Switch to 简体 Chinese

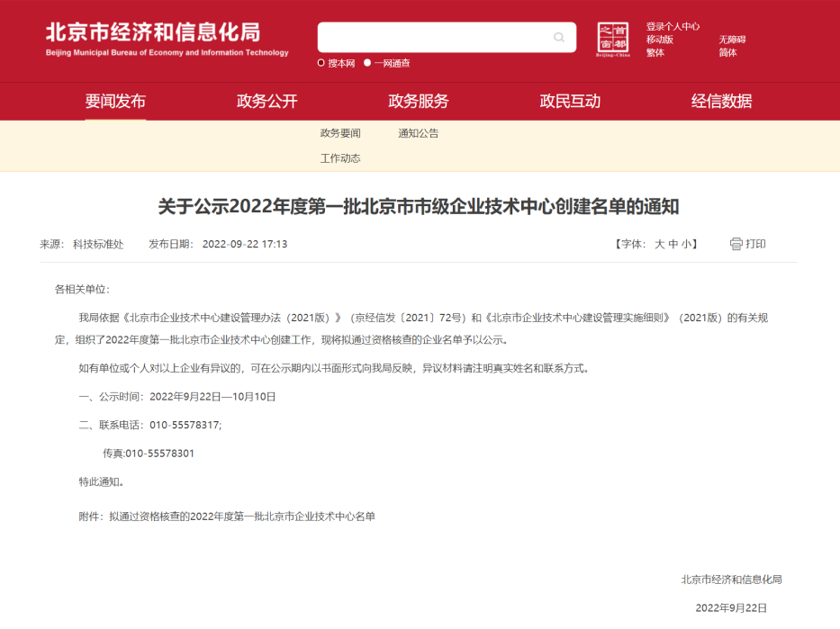pyautogui.click(x=727, y=52)
